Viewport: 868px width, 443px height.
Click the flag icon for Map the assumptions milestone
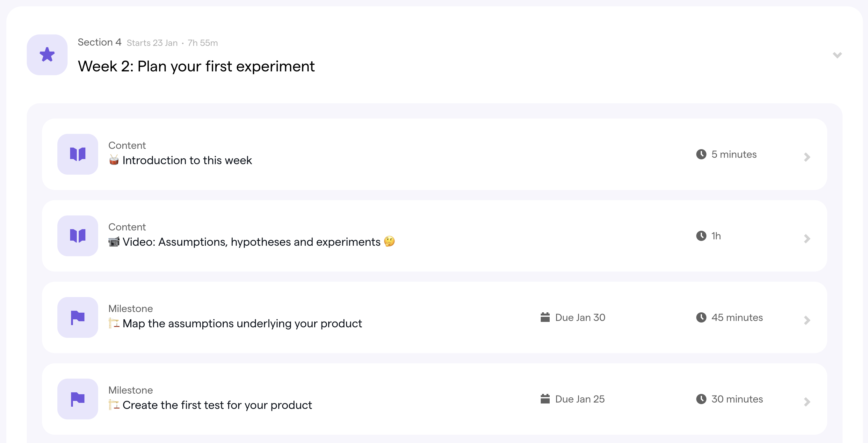tap(77, 317)
